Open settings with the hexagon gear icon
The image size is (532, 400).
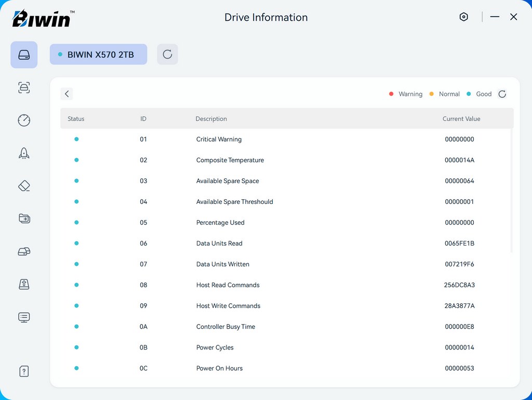pos(464,17)
